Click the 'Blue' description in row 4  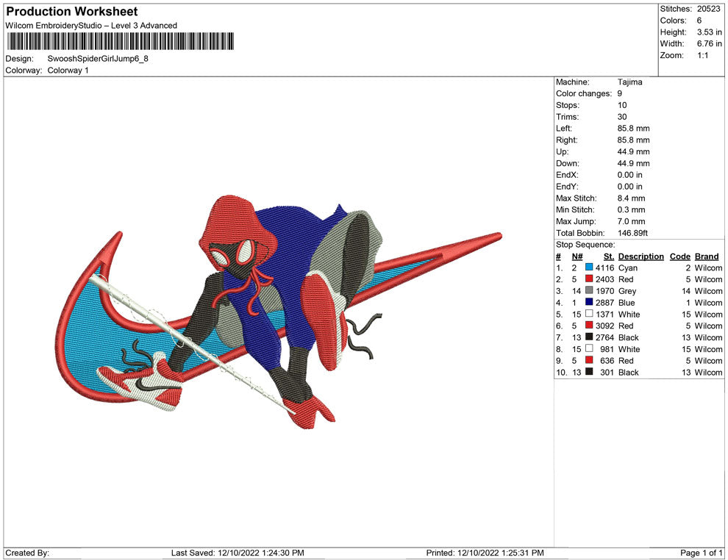tap(627, 303)
